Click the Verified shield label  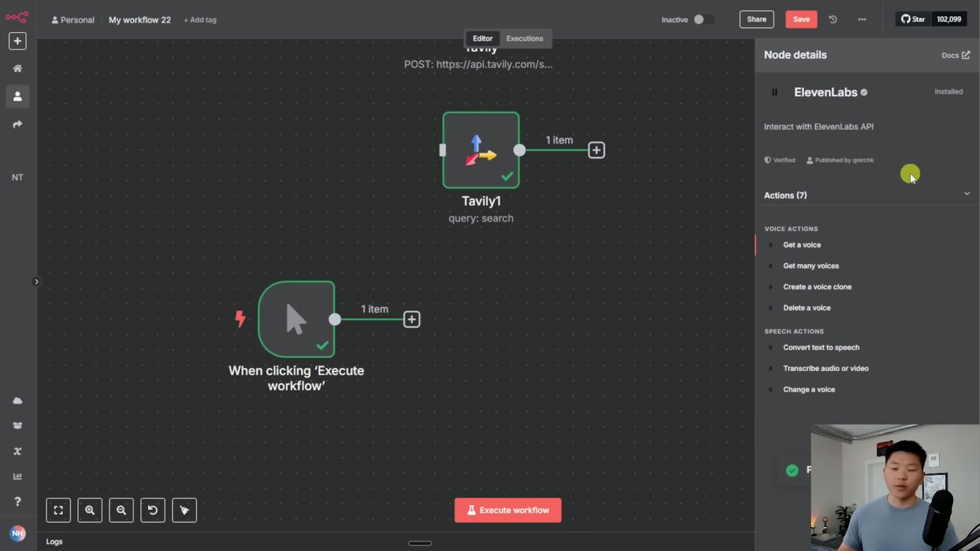coord(779,160)
